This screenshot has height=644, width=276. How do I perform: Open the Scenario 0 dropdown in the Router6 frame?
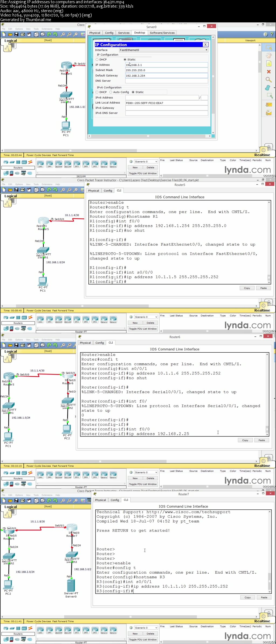coord(146,472)
